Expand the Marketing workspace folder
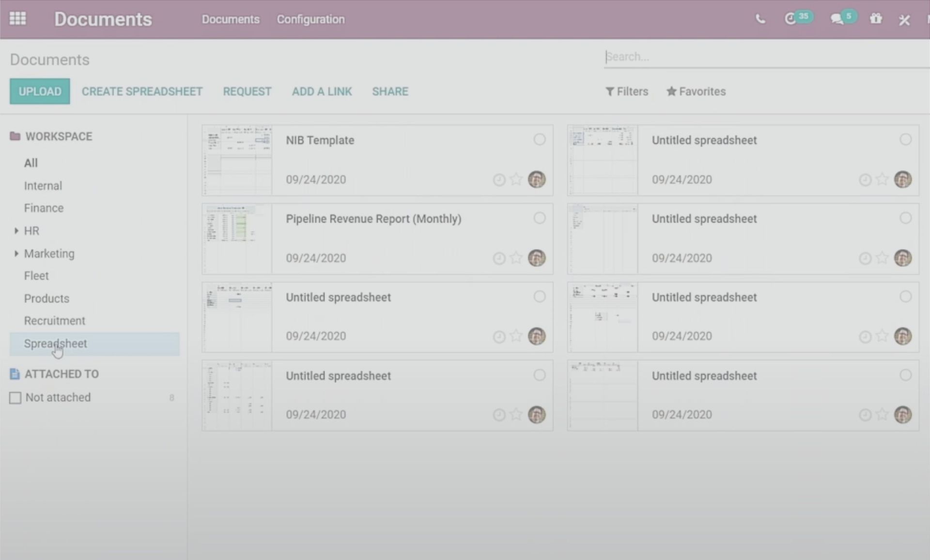This screenshot has width=930, height=560. [x=16, y=253]
